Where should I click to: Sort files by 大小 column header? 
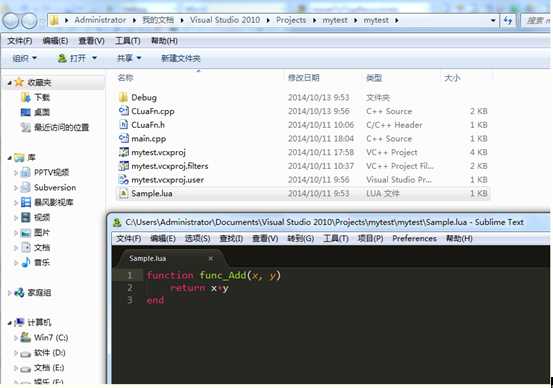452,78
